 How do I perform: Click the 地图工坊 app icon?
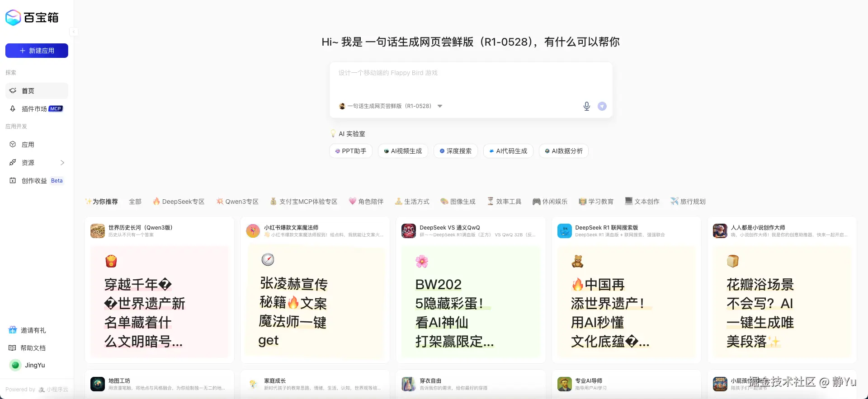[98, 384]
